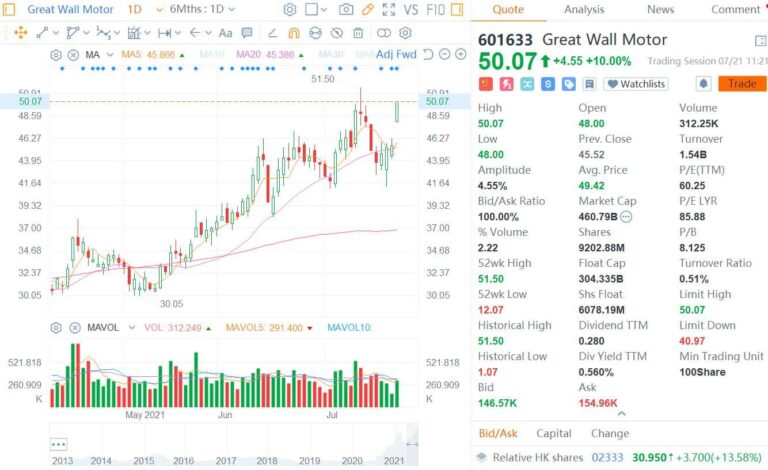Add stock to Watchlists

click(x=636, y=84)
